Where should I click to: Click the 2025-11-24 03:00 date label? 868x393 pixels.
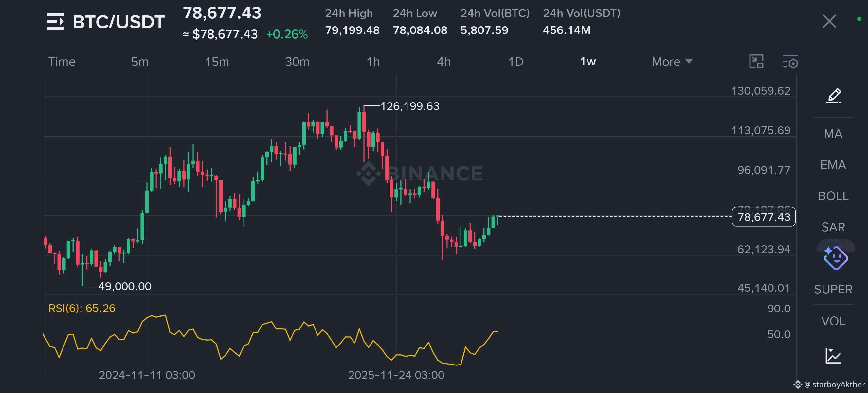click(396, 375)
